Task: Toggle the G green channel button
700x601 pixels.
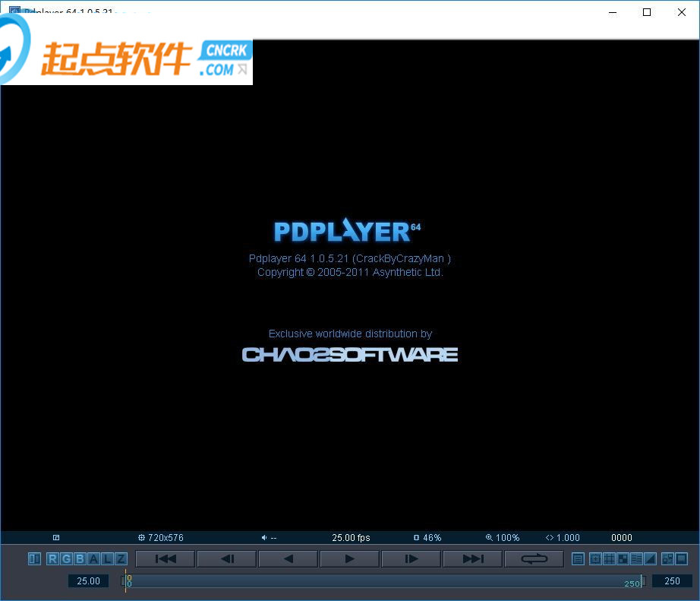Action: pos(67,559)
